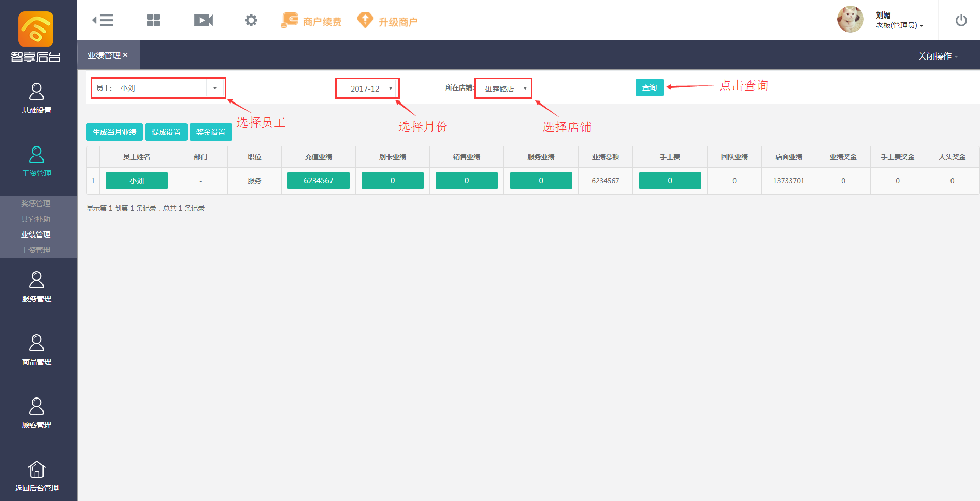Open the grid apps icon

pyautogui.click(x=153, y=20)
